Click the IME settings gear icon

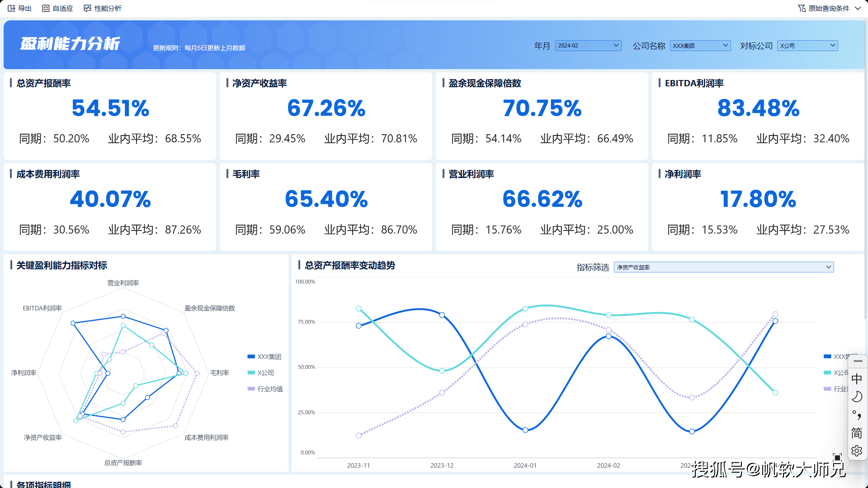coord(857,450)
